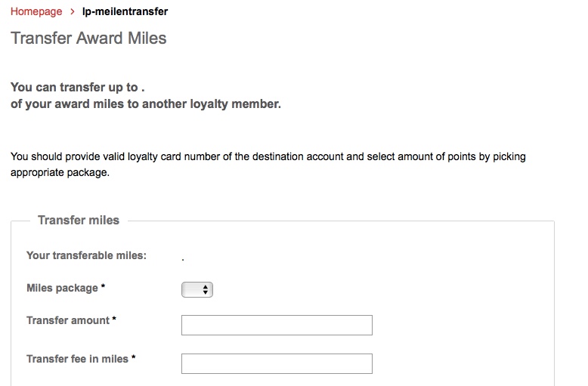Click the loyalty card number instruction paragraph
Viewport: 588px width, 386px height.
[268, 157]
